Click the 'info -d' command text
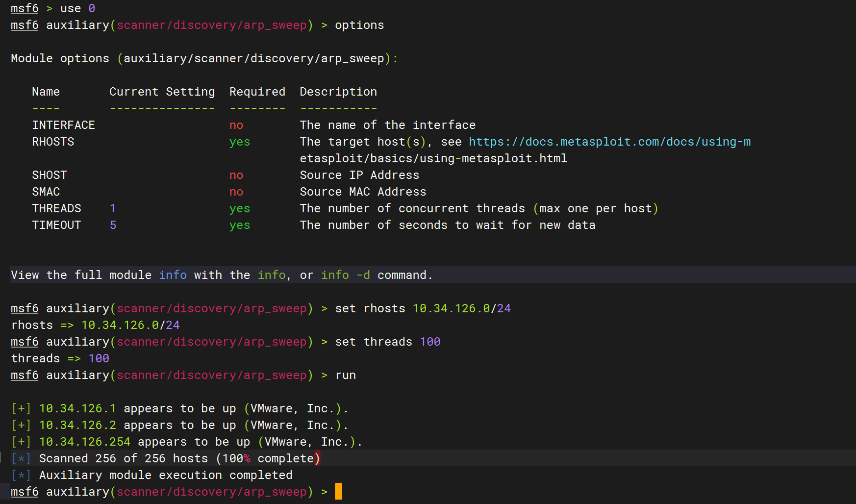Viewport: 856px width, 504px height. coord(346,275)
